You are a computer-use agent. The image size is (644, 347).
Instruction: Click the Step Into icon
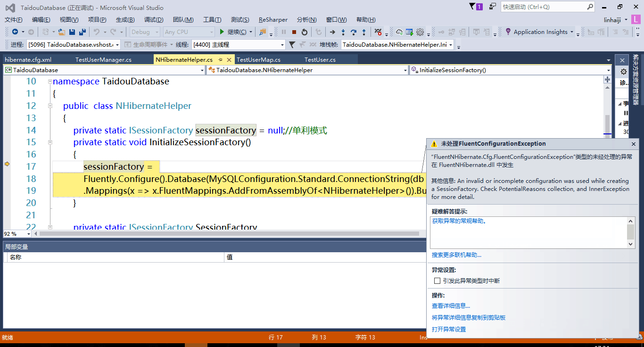pyautogui.click(x=343, y=32)
